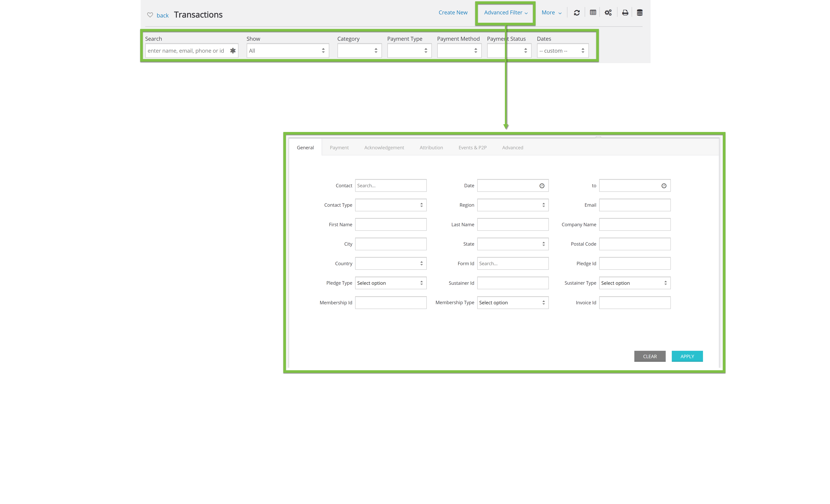Switch to the Acknowledgement tab
This screenshot has height=504, width=830.
[384, 148]
